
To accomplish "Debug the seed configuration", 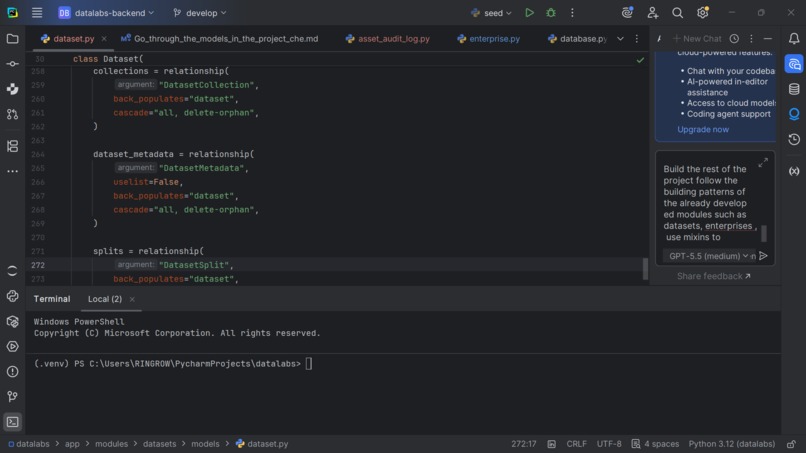I will pos(551,13).
